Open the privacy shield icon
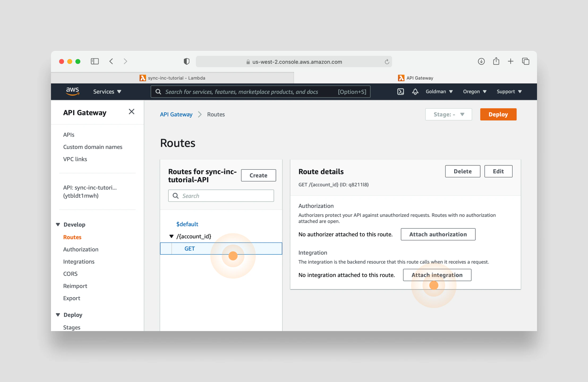 [186, 62]
